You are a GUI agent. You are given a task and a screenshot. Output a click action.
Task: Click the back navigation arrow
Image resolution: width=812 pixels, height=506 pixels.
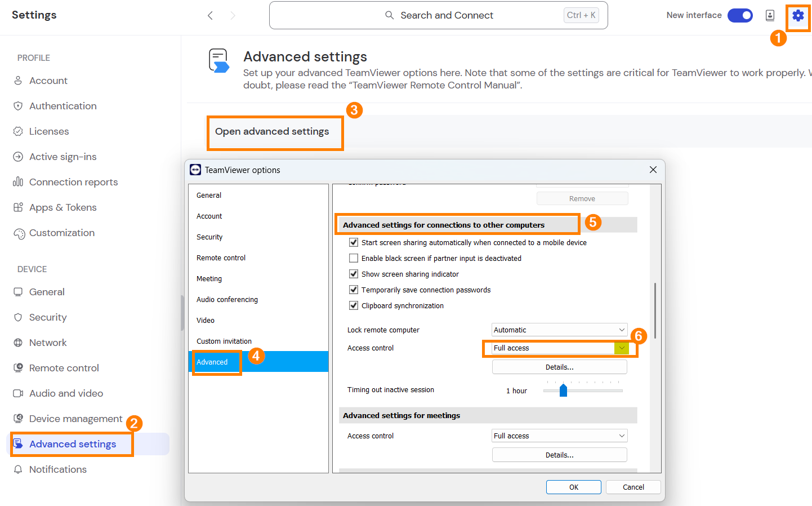210,16
